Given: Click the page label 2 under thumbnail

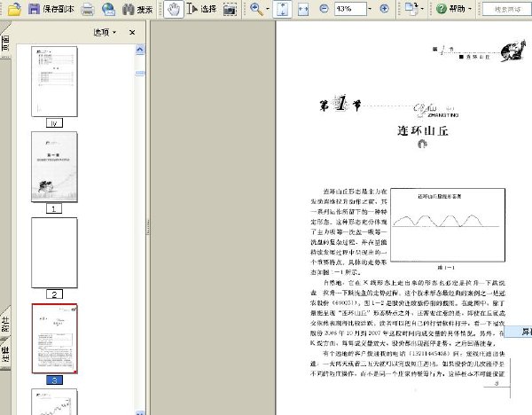Looking at the screenshot, I should click(x=54, y=294).
